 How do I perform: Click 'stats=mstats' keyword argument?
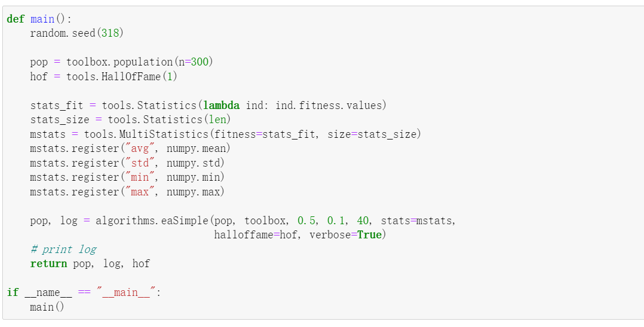(417, 220)
